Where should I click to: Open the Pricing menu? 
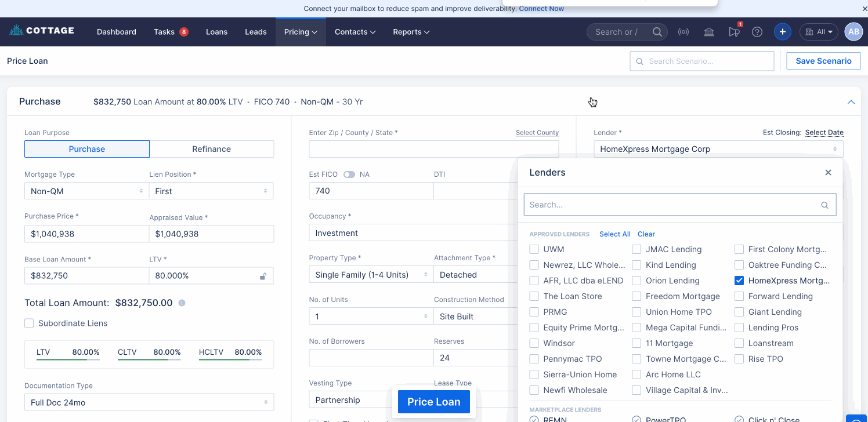[x=301, y=32]
